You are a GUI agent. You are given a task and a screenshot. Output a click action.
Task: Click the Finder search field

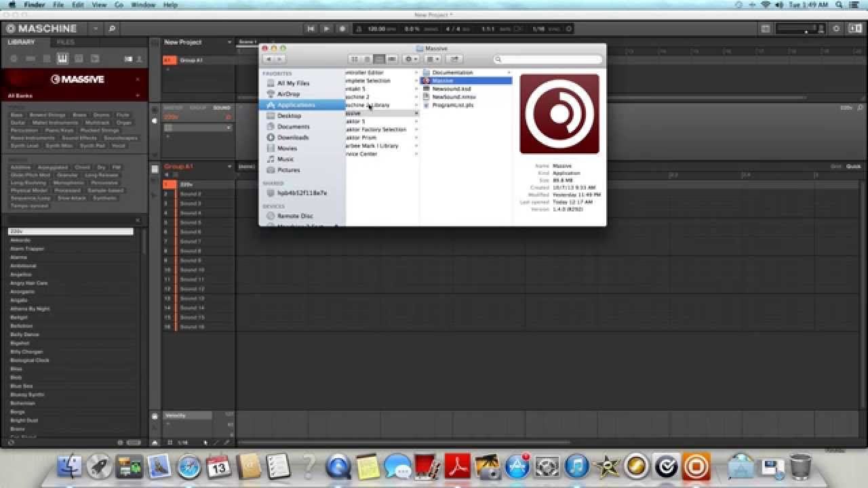(x=548, y=60)
